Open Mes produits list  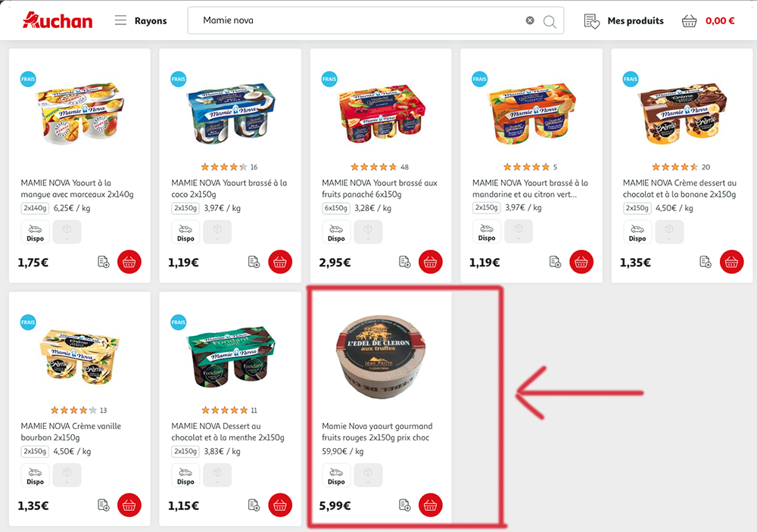[x=624, y=20]
